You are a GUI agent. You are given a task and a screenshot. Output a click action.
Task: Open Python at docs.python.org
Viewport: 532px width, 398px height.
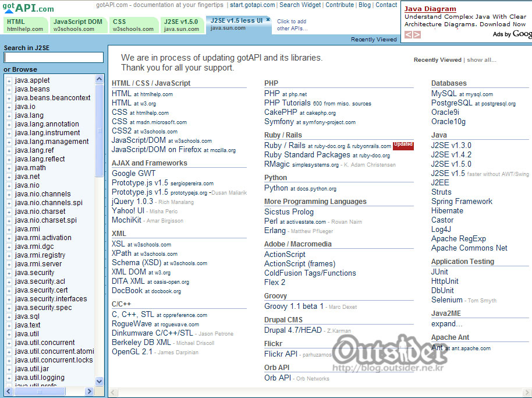(300, 188)
